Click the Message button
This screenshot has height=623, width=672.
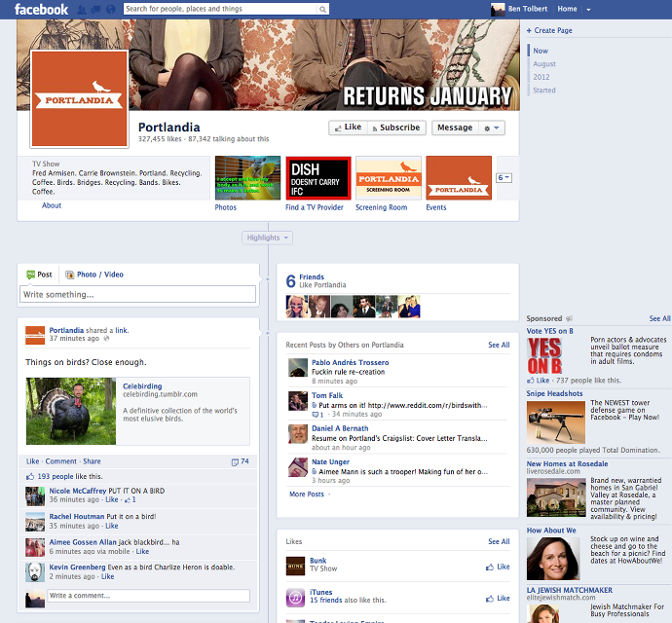pos(455,128)
